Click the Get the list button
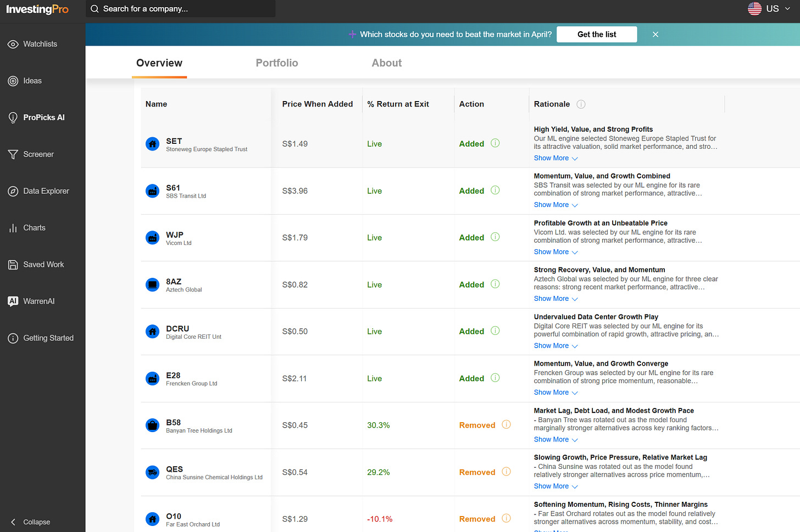This screenshot has height=532, width=800. (x=597, y=34)
